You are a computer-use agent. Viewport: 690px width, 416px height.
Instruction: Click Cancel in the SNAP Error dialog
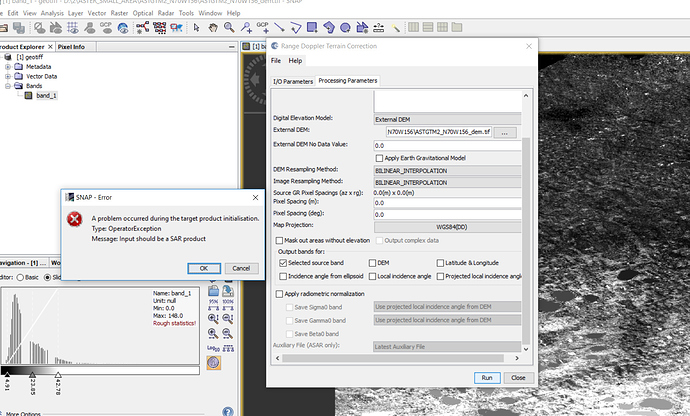pyautogui.click(x=241, y=268)
